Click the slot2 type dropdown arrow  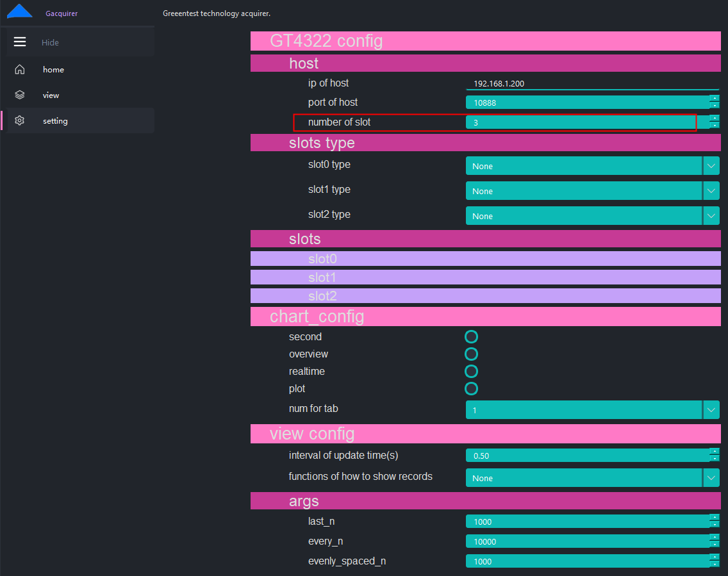(x=711, y=216)
